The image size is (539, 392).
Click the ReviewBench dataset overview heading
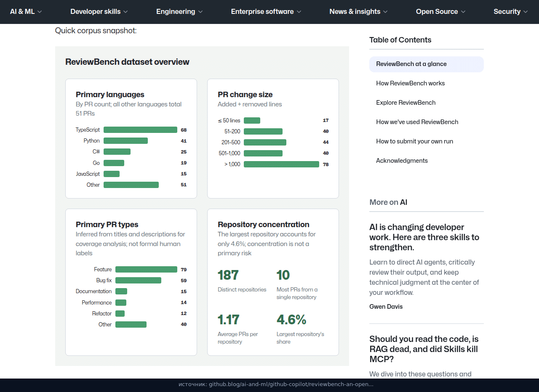(x=127, y=62)
